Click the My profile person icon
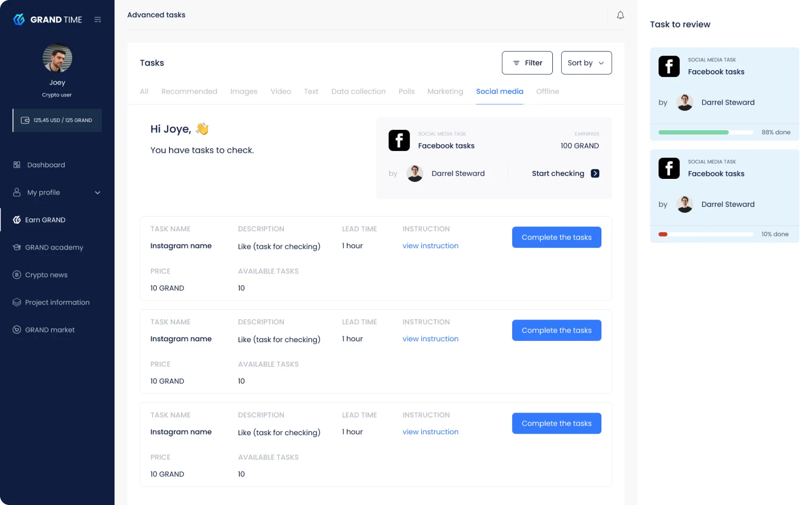 coord(17,193)
